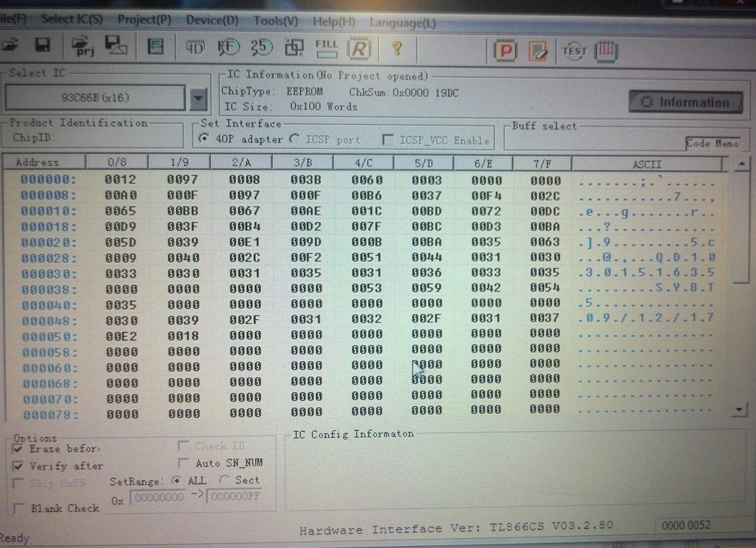756x548 pixels.
Task: Click the hex view scrollbar down arrow
Action: click(741, 409)
